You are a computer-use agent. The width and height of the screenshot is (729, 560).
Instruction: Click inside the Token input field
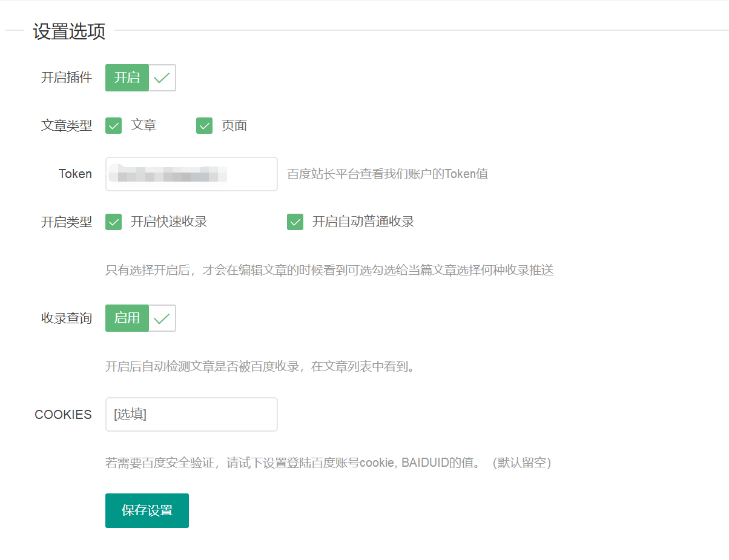[x=191, y=174]
